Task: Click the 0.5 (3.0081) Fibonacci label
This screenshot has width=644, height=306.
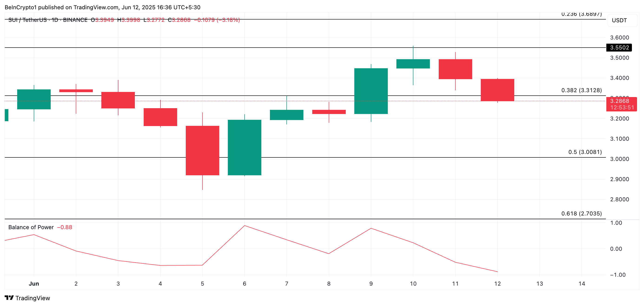Action: click(x=585, y=152)
